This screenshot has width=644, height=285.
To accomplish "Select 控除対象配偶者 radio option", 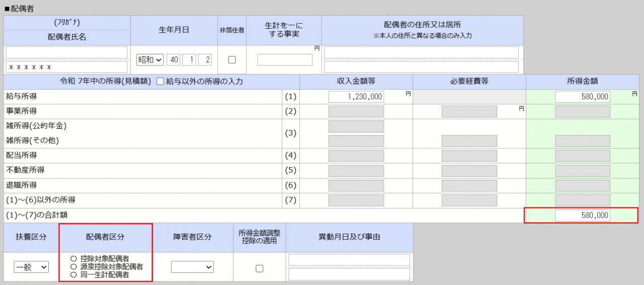I will click(x=73, y=258).
